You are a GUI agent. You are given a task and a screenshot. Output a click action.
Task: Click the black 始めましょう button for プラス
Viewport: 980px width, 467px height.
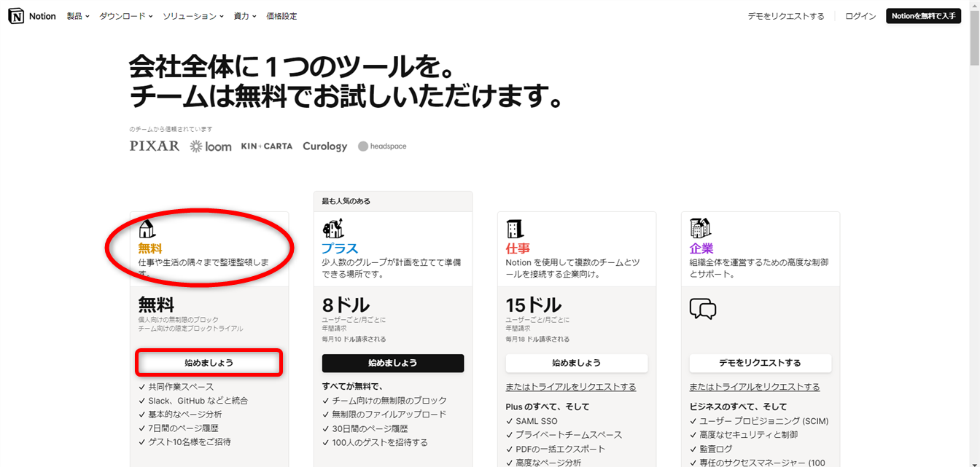click(392, 363)
